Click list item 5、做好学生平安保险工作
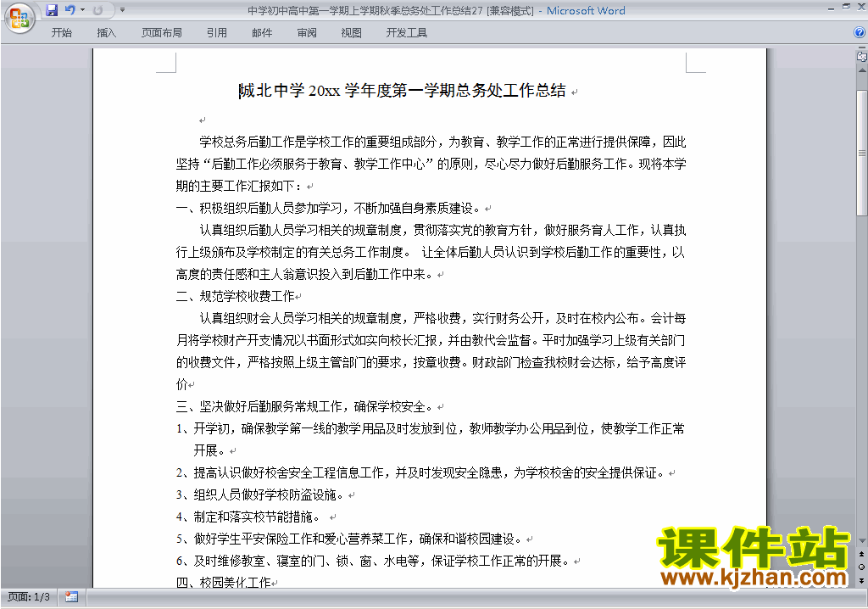868x609 pixels. pyautogui.click(x=348, y=539)
